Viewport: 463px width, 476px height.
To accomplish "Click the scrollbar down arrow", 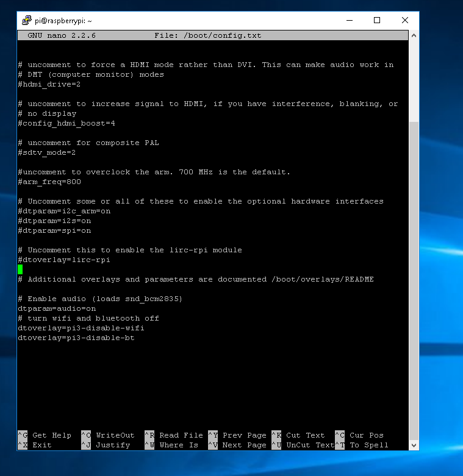I will tap(414, 446).
